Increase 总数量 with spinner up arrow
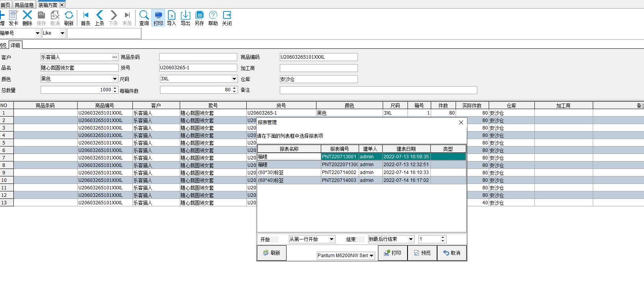The image size is (644, 291). tap(115, 88)
